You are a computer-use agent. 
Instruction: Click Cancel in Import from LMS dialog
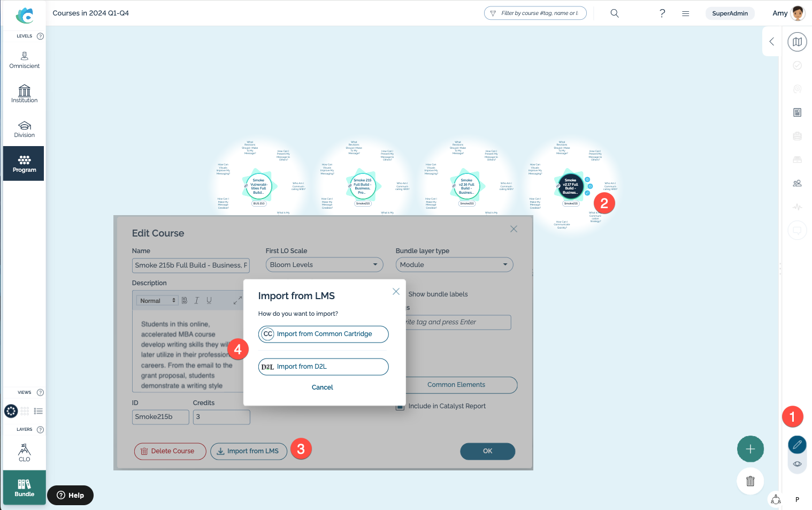[x=322, y=387]
